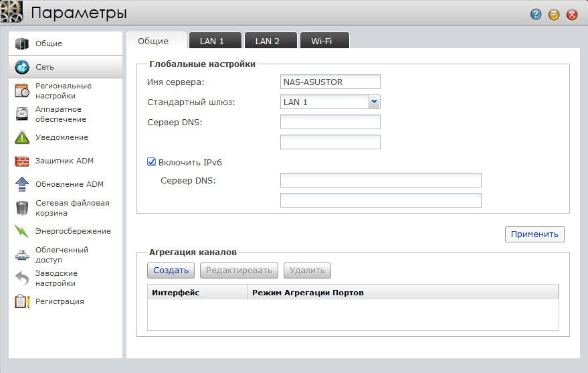Screen dimensions: 588x373
Task: Click Создать in Агрегация каналов
Action: [x=171, y=271]
